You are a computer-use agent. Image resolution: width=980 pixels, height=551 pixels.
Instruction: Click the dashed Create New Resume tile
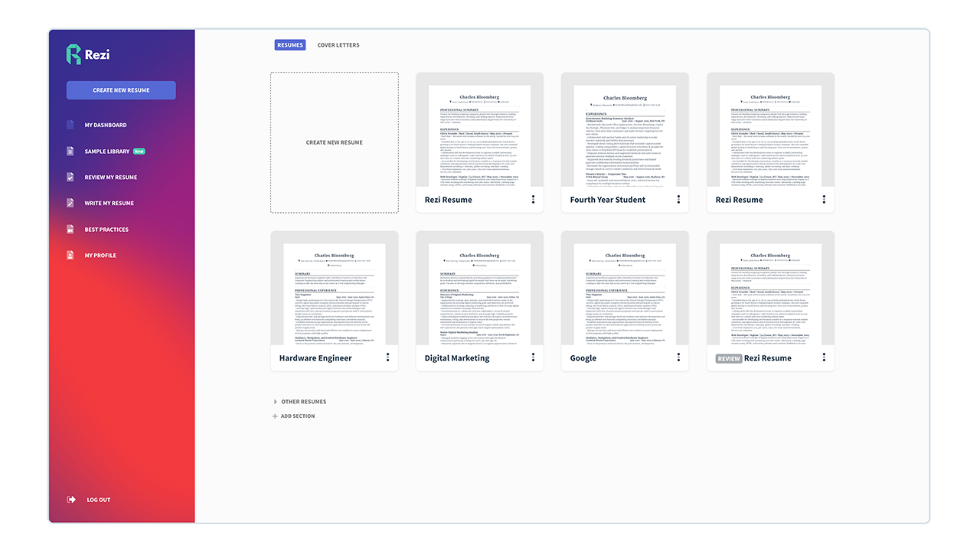[335, 142]
